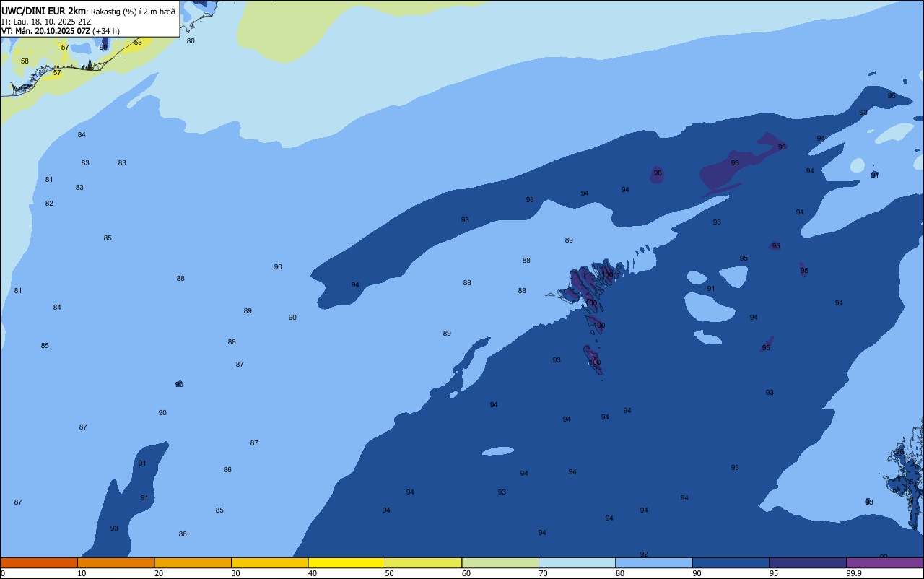This screenshot has height=579, width=924.
Task: Click the bright yellow 40–50 legend swatch
Action: (x=346, y=562)
